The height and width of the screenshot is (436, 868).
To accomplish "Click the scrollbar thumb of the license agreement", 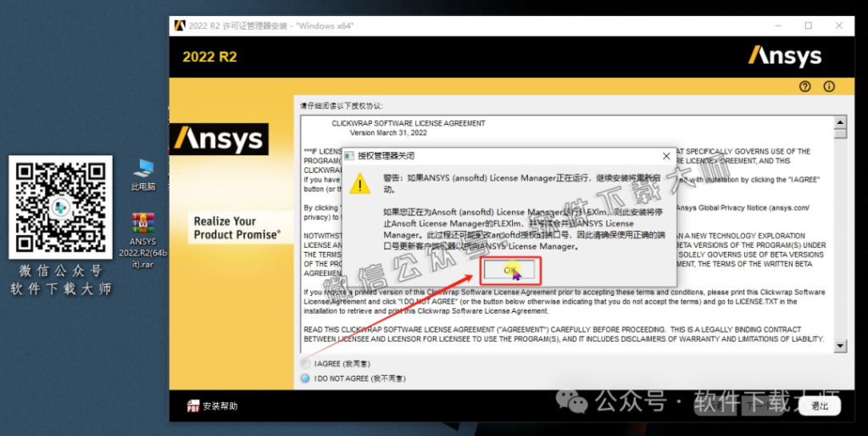I will click(x=840, y=133).
